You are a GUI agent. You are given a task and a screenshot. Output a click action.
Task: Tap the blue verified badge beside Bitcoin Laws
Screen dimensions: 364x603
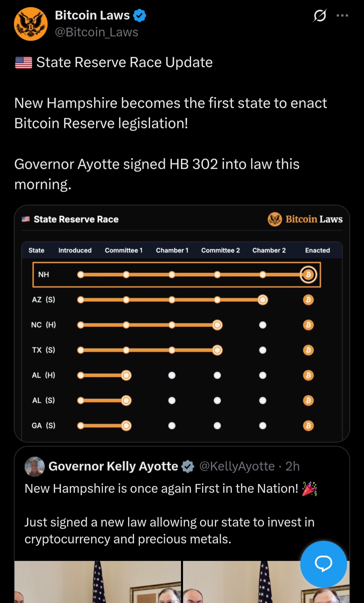(140, 16)
